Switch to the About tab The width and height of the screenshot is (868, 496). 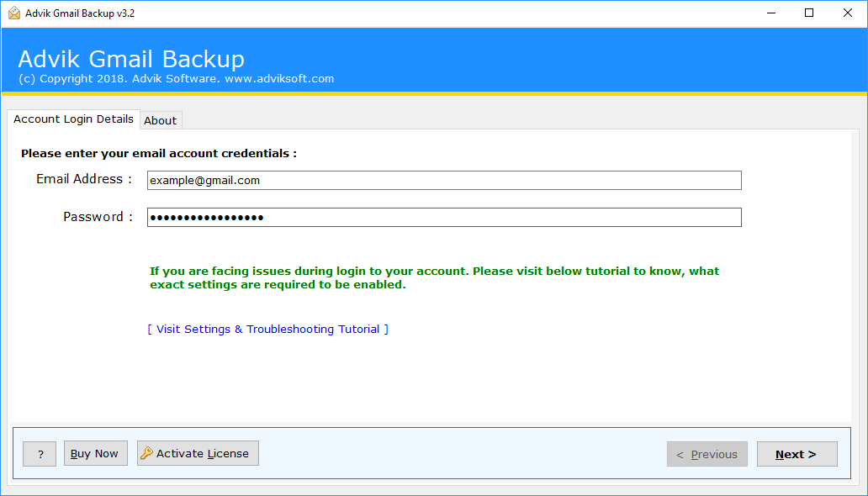pos(161,120)
